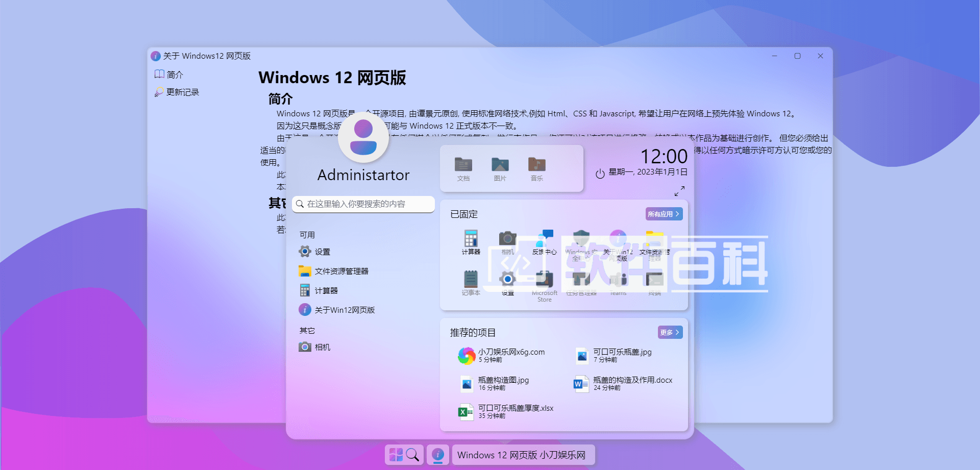This screenshot has height=470, width=980.
Task: Click the 其它 list heading
Action: tap(307, 331)
